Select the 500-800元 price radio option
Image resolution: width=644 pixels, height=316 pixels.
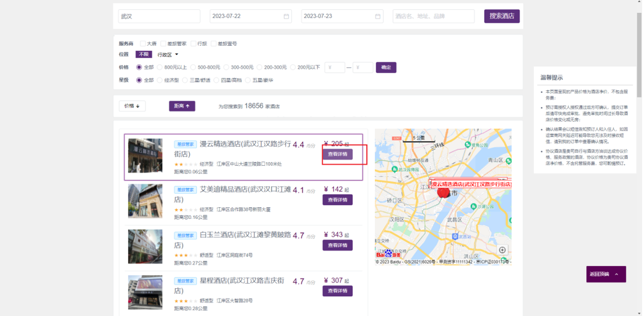[x=194, y=67]
